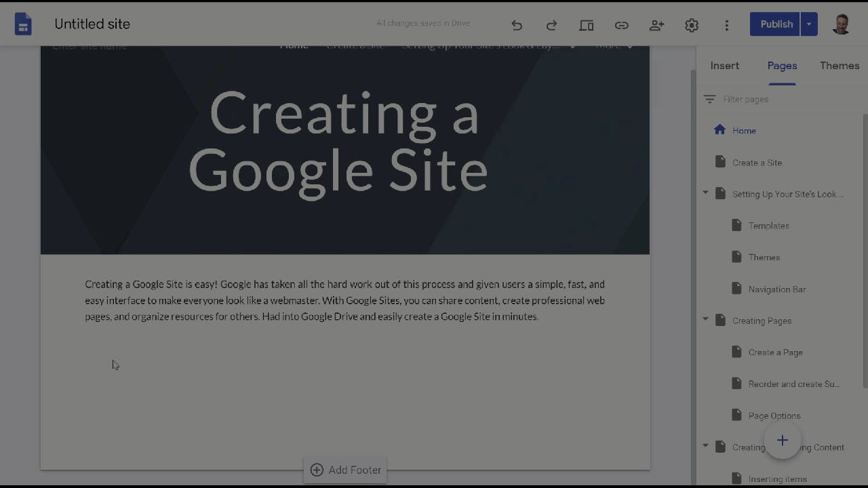Image resolution: width=868 pixels, height=488 pixels.
Task: Click the page icon beside Themes page
Action: [x=736, y=257]
